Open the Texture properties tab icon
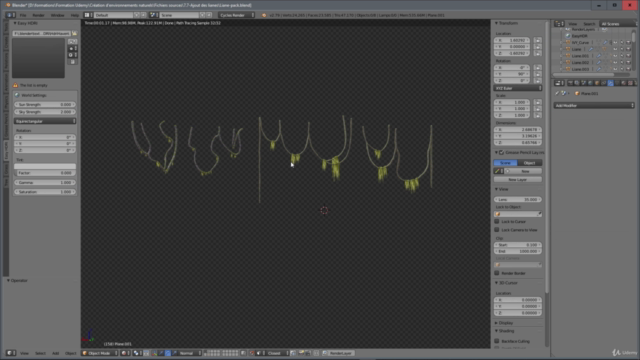Image resolution: width=640 pixels, height=360 pixels. 631,83
